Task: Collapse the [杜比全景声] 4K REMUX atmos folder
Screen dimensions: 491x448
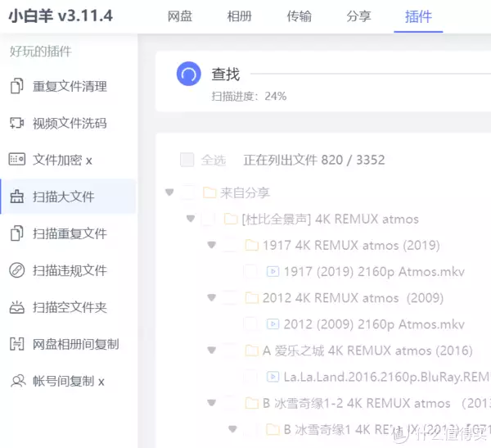Action: click(x=191, y=219)
